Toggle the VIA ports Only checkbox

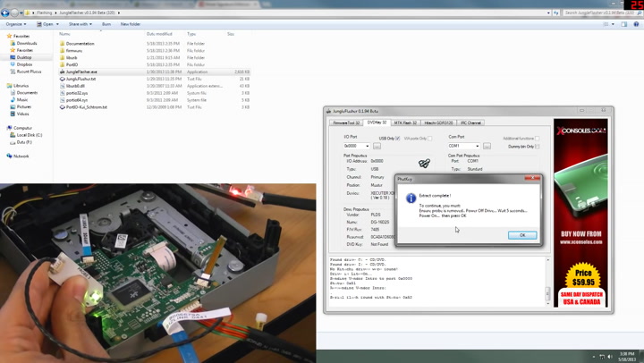coord(429,139)
